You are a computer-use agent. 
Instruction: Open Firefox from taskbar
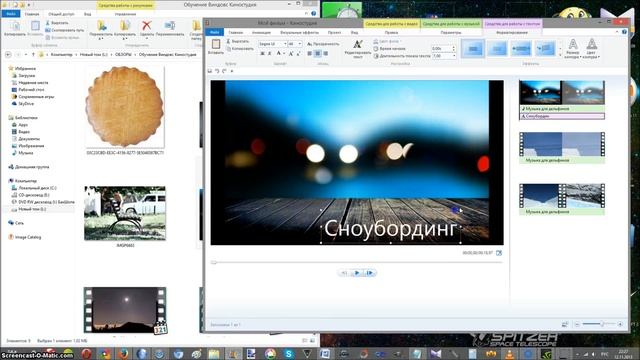coord(123,353)
